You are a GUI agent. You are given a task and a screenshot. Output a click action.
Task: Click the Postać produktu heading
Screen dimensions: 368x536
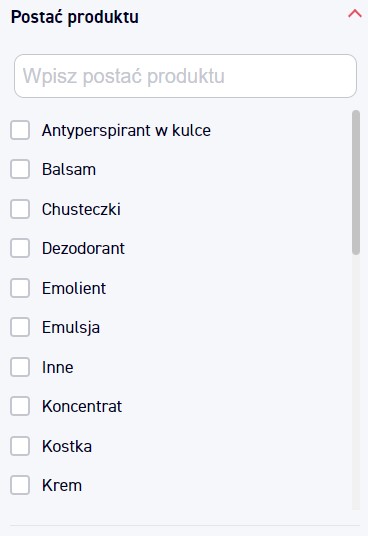point(75,17)
